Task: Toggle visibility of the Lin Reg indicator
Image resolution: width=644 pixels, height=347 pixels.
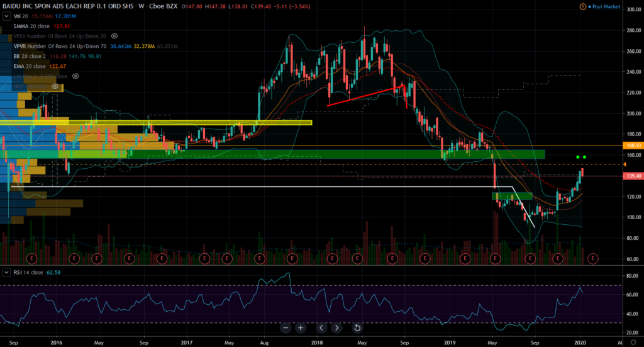Action: pos(75,76)
